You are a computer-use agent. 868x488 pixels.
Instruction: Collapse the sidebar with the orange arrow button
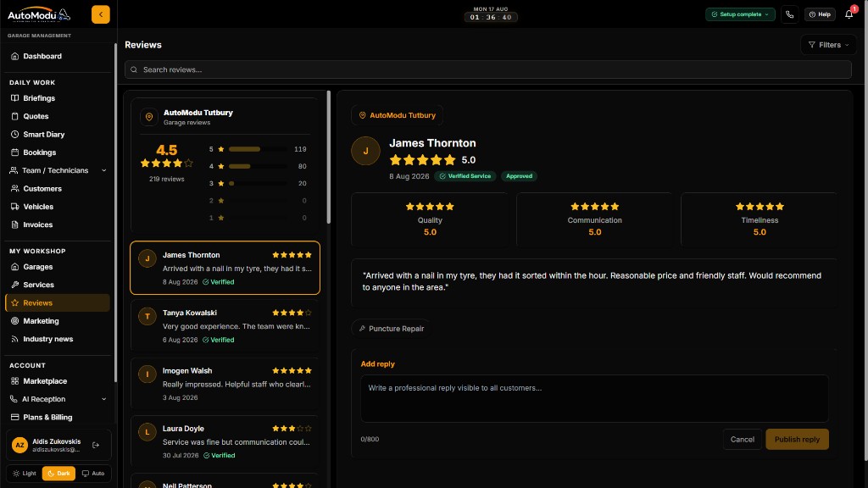click(101, 14)
